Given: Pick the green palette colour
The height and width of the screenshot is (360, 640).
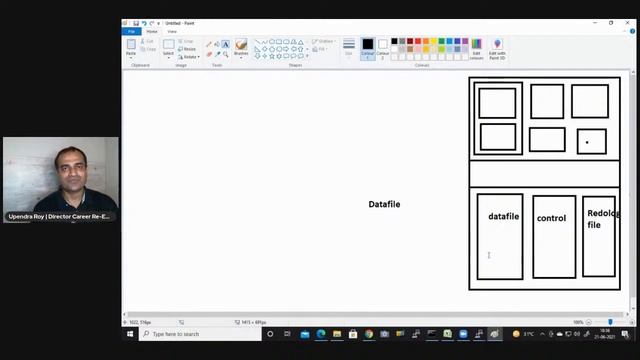Looking at the screenshot, I should pos(442,41).
